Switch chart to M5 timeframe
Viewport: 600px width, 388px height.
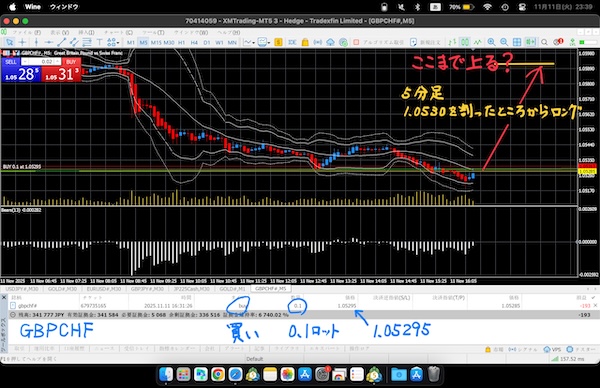[143, 42]
